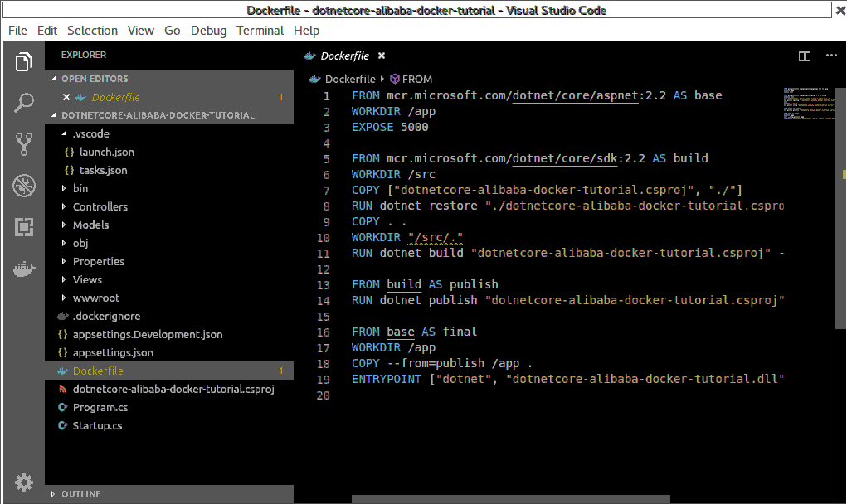
Task: Open the Go menu
Action: pyautogui.click(x=173, y=31)
